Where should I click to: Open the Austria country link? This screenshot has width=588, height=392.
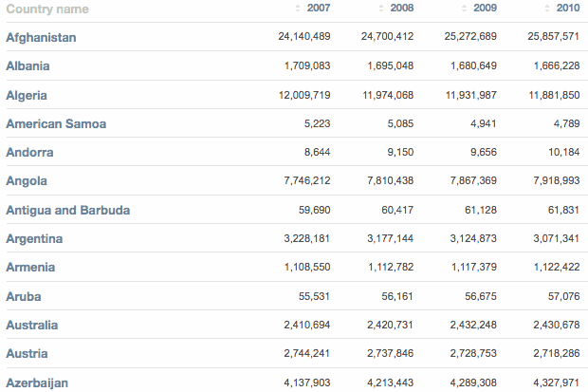click(27, 354)
